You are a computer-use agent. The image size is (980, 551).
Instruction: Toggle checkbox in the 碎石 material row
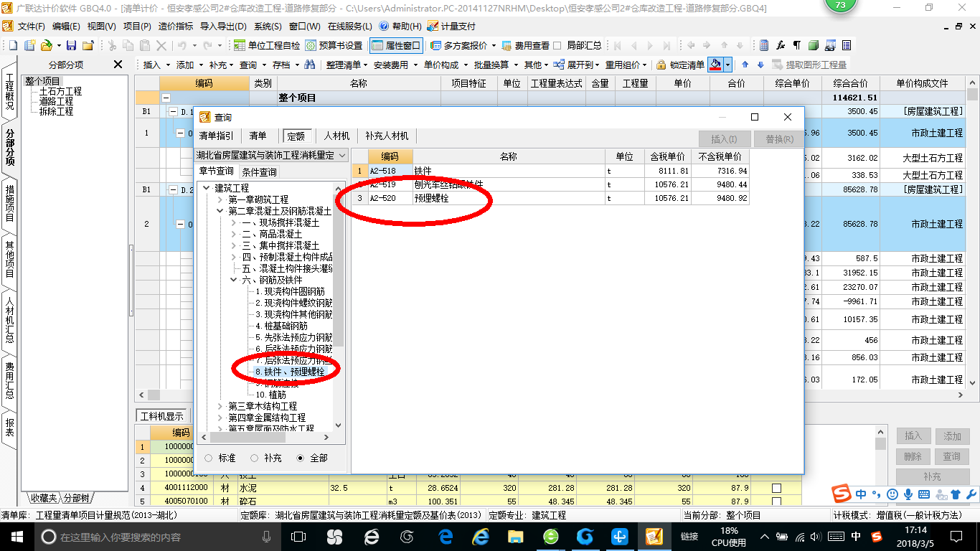[776, 501]
